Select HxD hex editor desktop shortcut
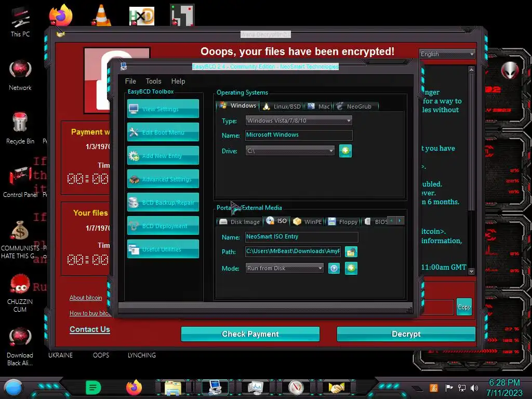 tap(141, 16)
